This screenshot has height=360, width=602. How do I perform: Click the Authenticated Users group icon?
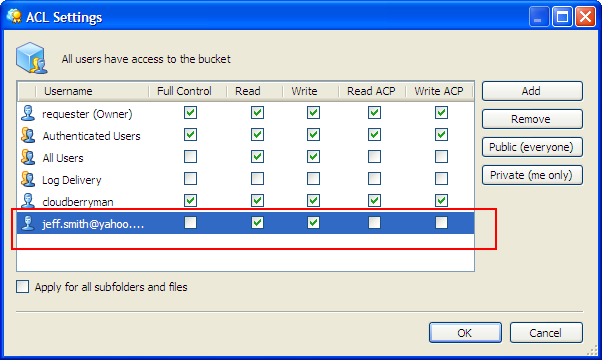coord(28,135)
